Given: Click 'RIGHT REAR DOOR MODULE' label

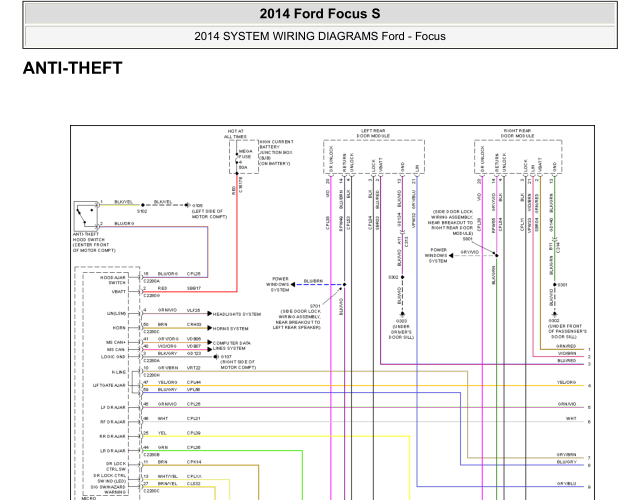Looking at the screenshot, I should click(518, 133).
